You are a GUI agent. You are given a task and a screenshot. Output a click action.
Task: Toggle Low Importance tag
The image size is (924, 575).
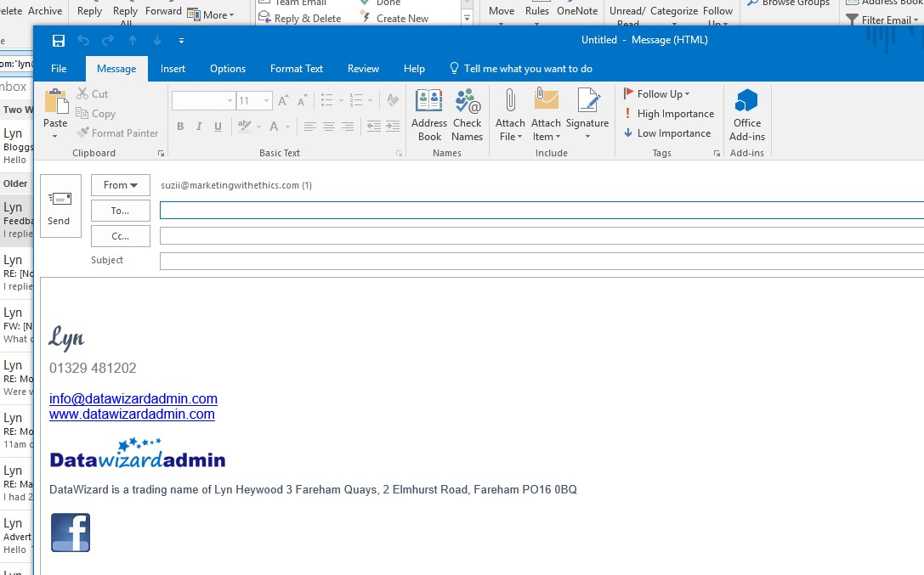[667, 133]
